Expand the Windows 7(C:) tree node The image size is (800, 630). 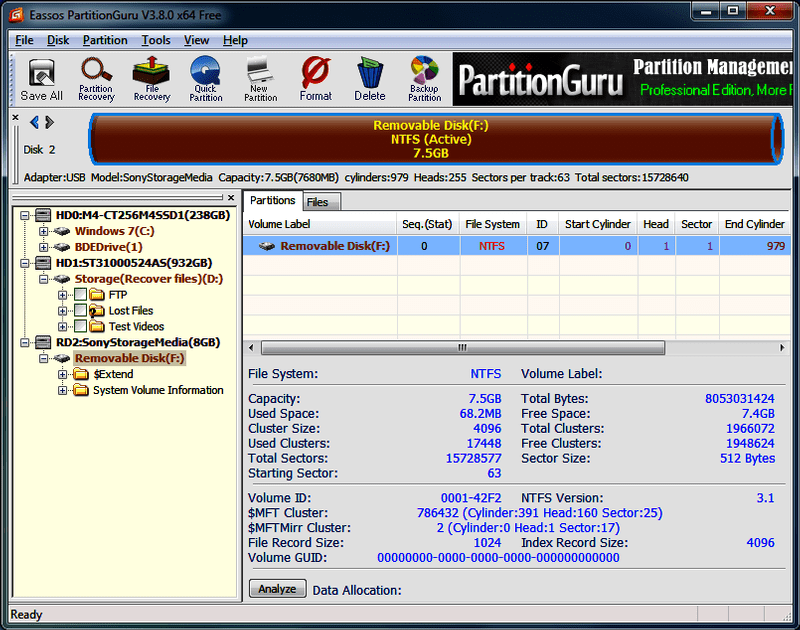coord(44,231)
